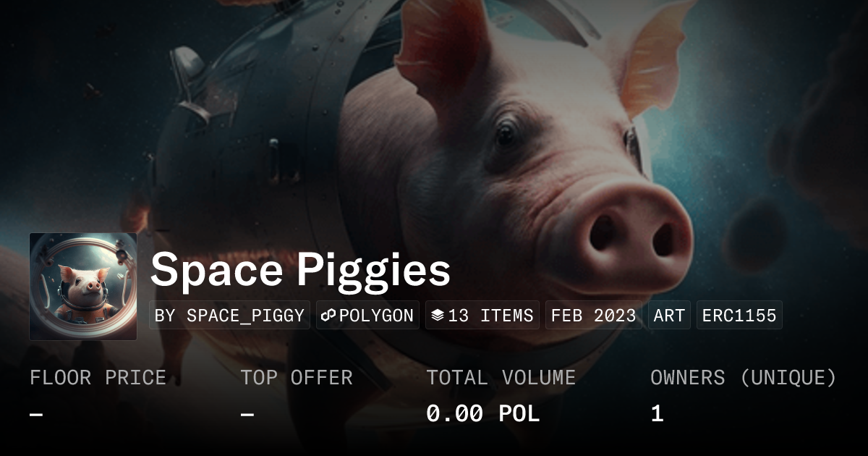The height and width of the screenshot is (456, 868).
Task: Select the 0.00 POL volume value
Action: (482, 414)
